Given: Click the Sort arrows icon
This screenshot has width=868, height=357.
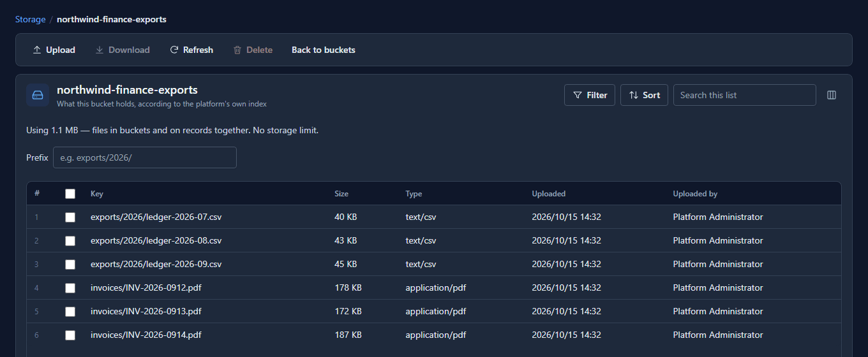Looking at the screenshot, I should [634, 95].
